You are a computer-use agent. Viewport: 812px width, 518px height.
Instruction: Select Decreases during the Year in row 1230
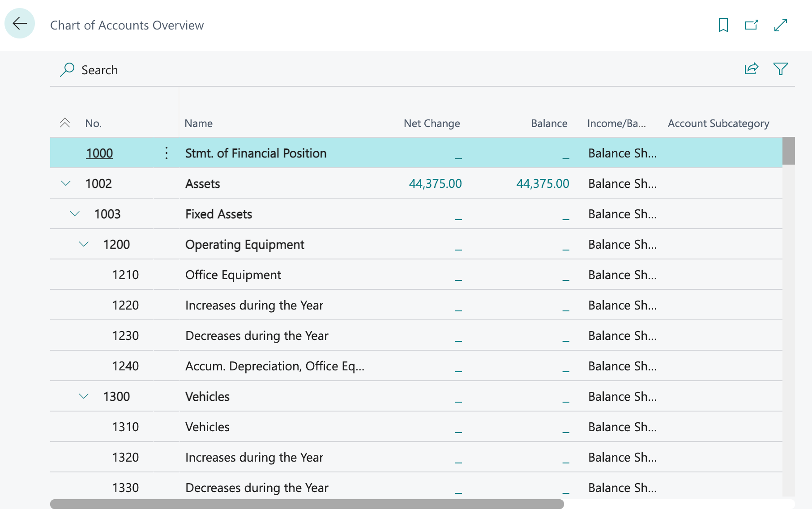[256, 335]
